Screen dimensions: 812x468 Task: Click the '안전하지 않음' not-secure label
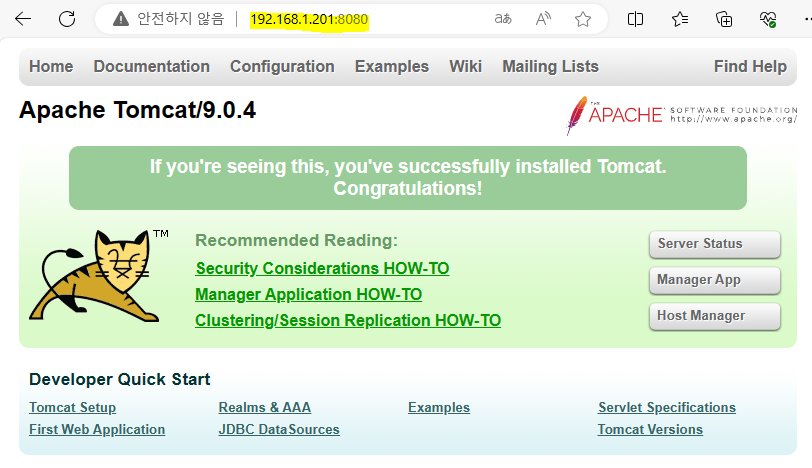tap(181, 19)
